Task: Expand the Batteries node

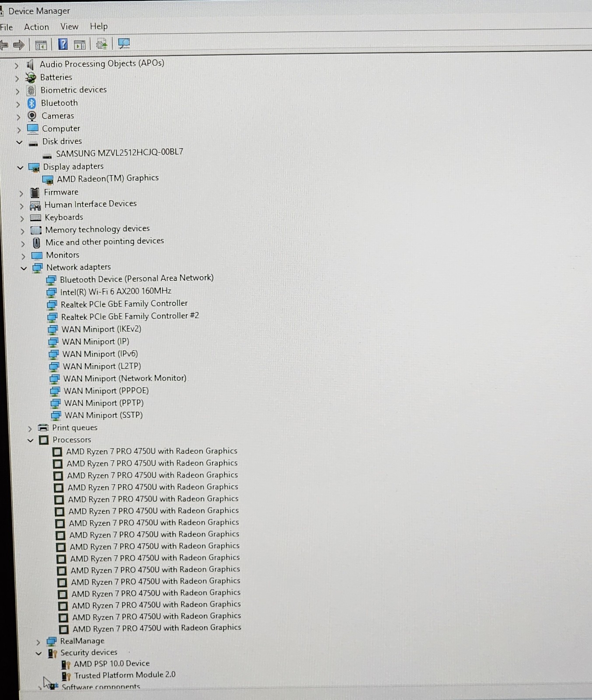Action: 17,78
